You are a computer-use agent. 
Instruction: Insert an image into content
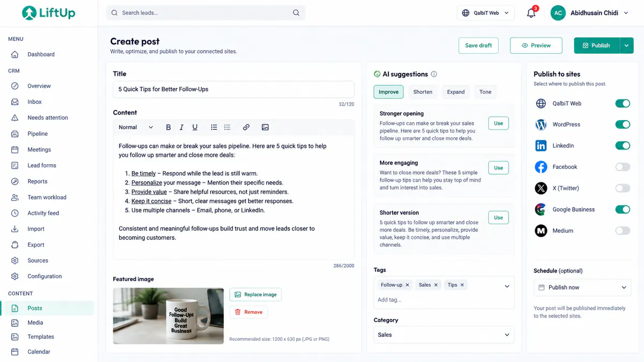[x=265, y=127]
